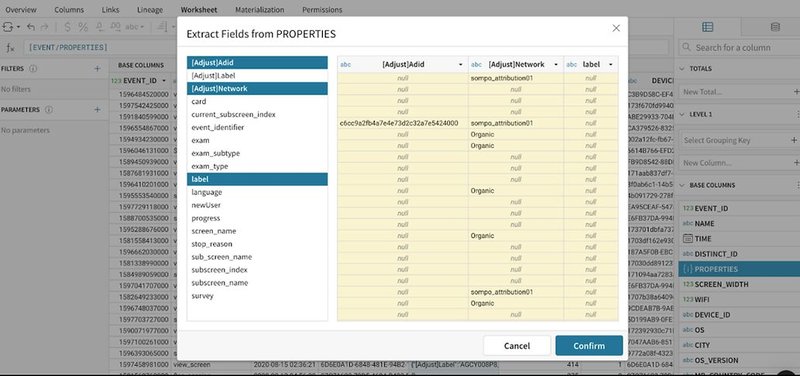Open EVENT_ID column header dropdown
Image resolution: width=800 pixels, height=376 pixels.
(164, 81)
